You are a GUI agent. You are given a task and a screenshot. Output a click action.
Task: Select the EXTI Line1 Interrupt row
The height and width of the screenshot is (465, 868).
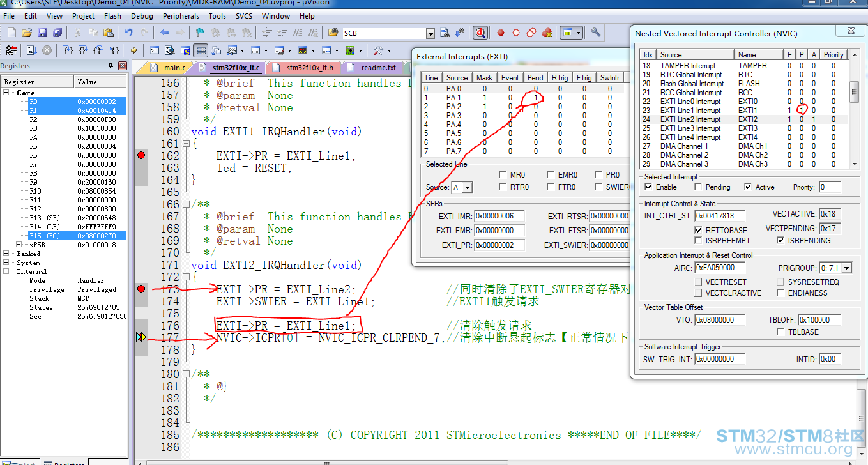point(745,111)
